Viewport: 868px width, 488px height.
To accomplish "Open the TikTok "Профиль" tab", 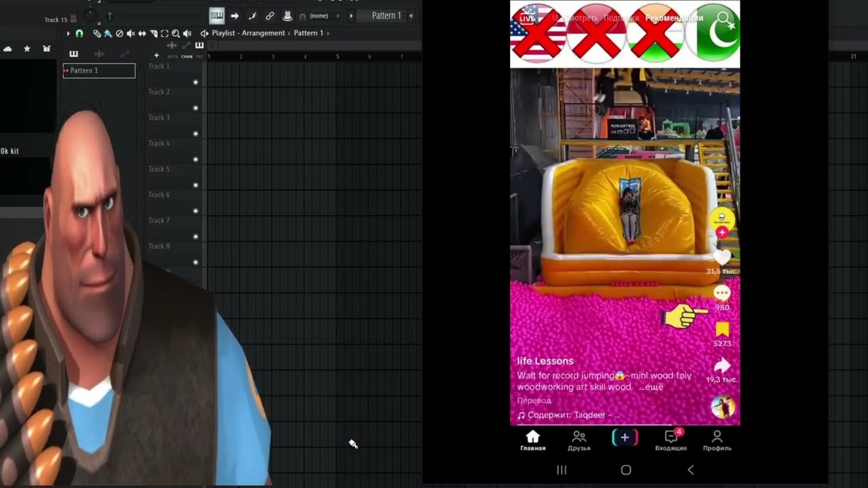I will 717,441.
